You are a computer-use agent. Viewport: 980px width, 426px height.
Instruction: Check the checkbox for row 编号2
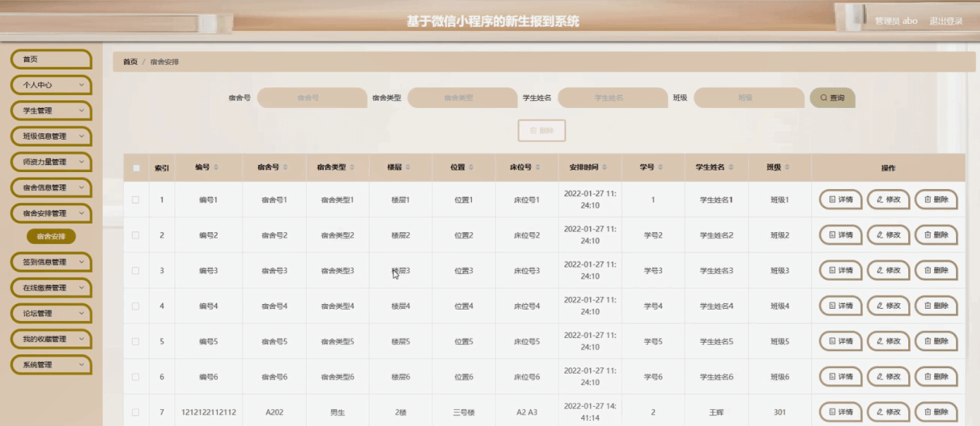click(x=135, y=235)
